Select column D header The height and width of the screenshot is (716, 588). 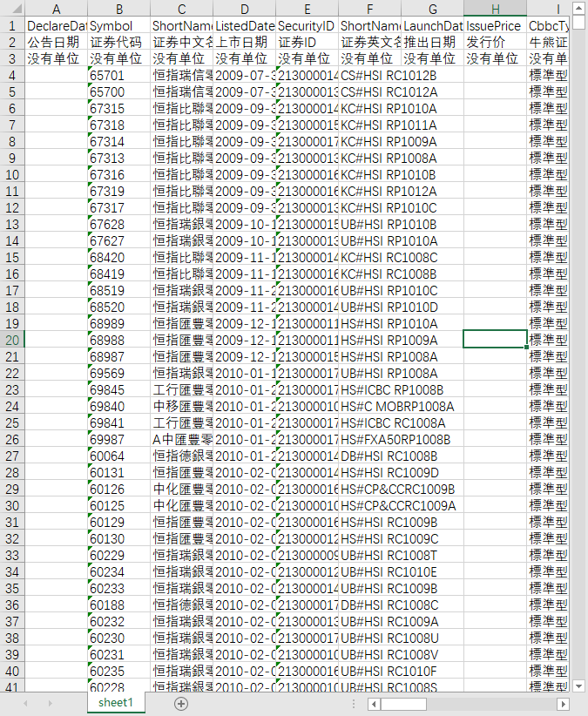click(x=244, y=8)
